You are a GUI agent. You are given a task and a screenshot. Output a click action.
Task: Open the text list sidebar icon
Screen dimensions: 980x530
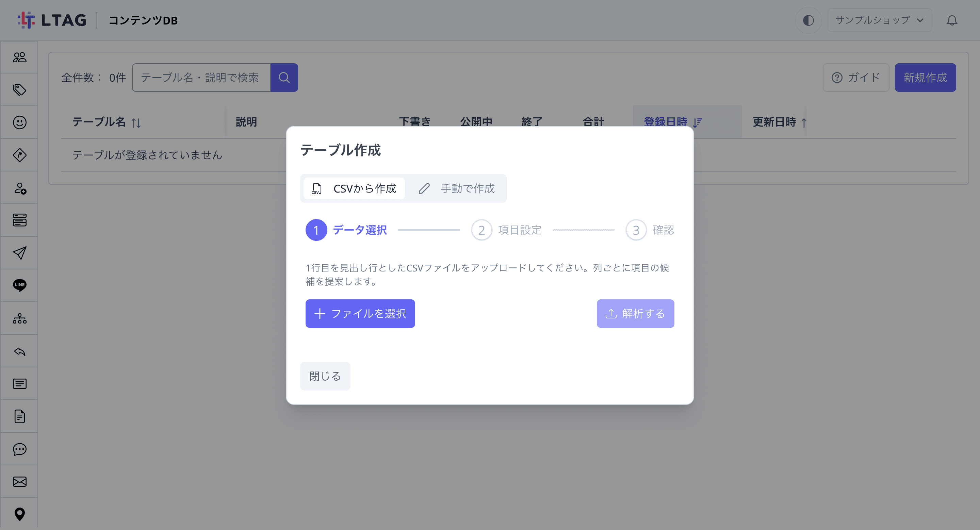coord(19,384)
